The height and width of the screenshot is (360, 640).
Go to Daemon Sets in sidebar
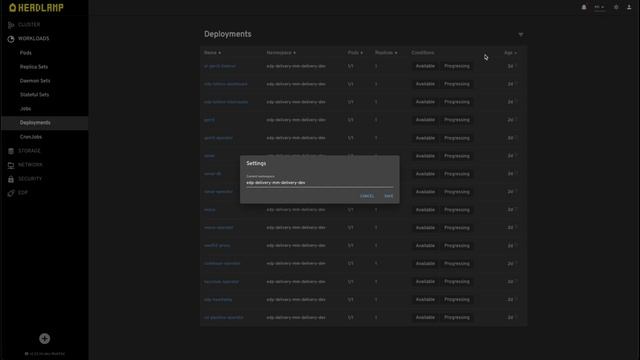35,81
